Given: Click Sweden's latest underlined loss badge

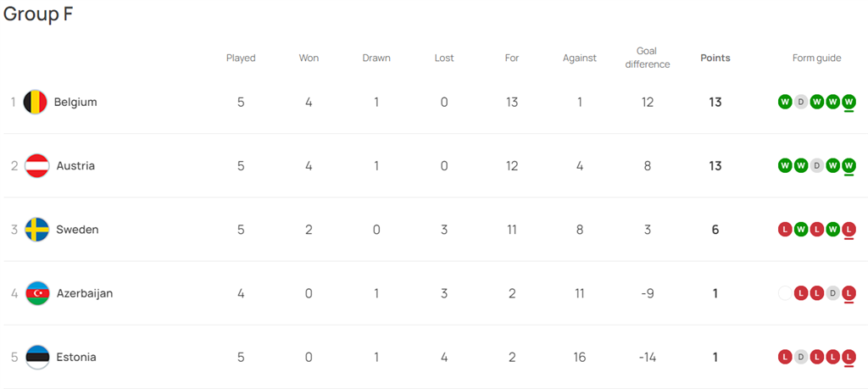Looking at the screenshot, I should 849,230.
